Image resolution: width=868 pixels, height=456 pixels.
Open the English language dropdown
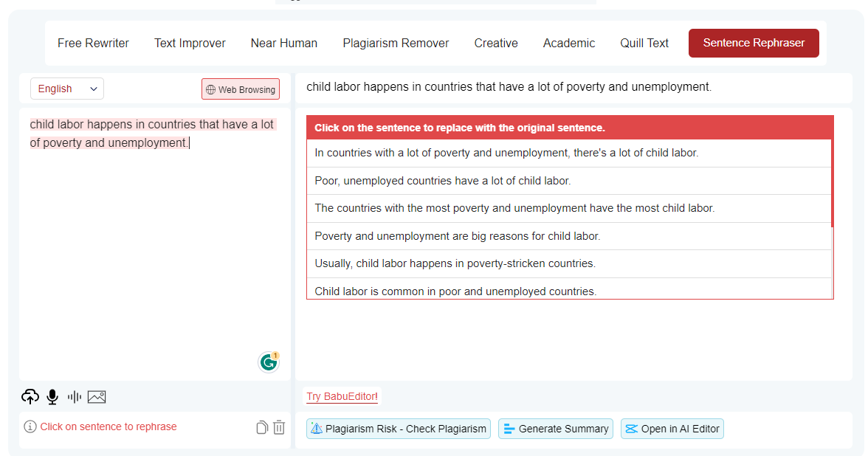coord(67,89)
